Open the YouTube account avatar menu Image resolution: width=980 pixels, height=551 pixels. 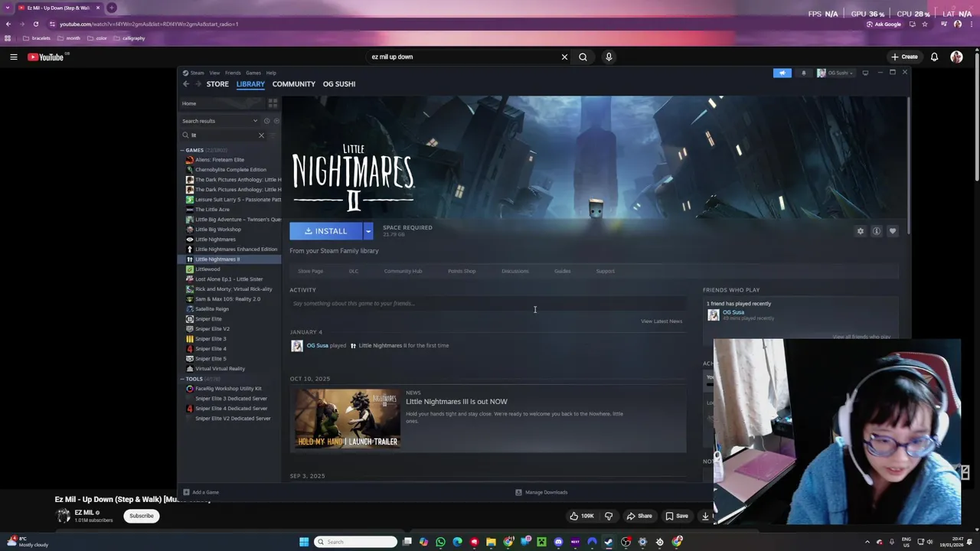point(956,57)
